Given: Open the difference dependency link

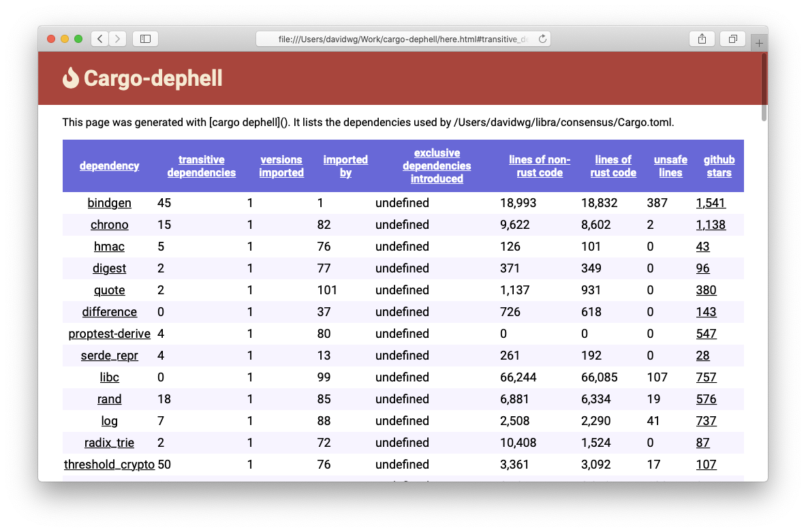Looking at the screenshot, I should (110, 312).
